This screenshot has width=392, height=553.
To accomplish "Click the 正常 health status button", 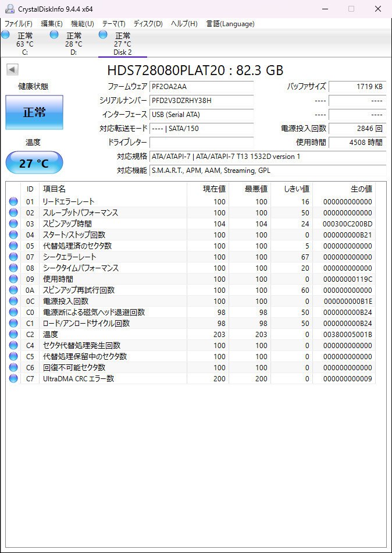I will 34,112.
